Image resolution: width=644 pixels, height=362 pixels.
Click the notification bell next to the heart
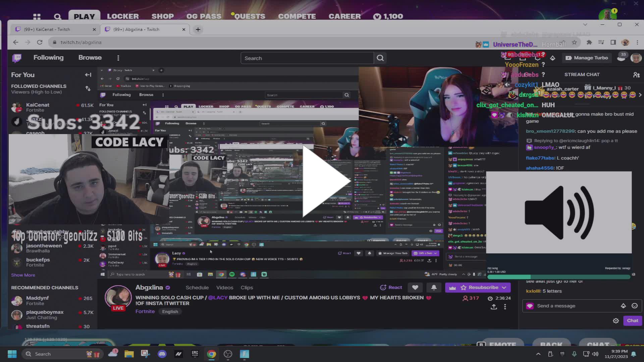tap(434, 287)
